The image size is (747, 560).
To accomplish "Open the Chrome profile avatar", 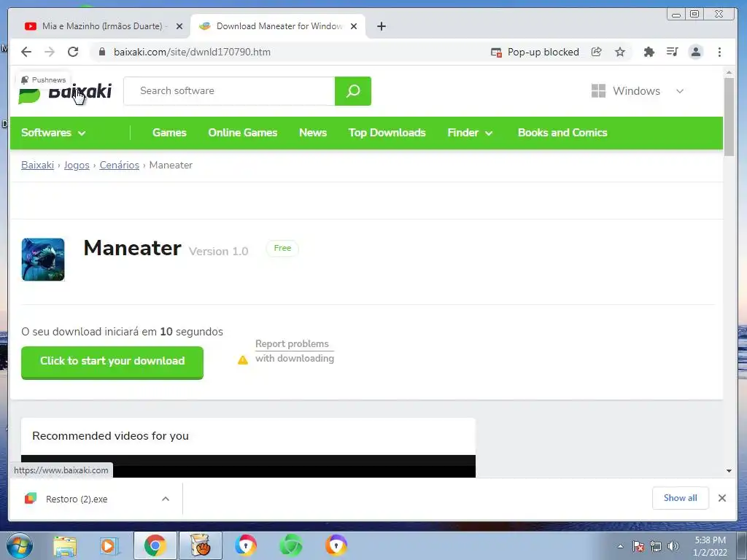I will (x=696, y=52).
